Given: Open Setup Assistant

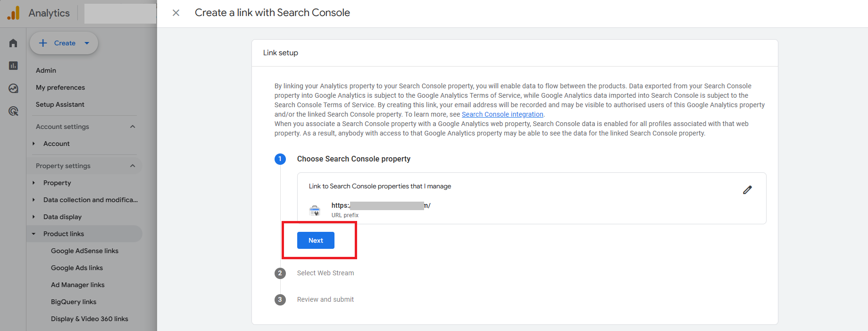Looking at the screenshot, I should coord(60,104).
